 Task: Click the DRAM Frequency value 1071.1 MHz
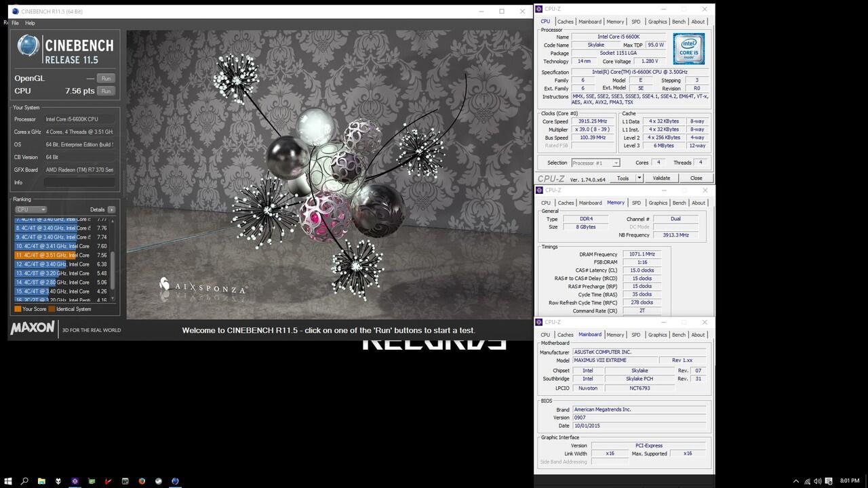[642, 254]
